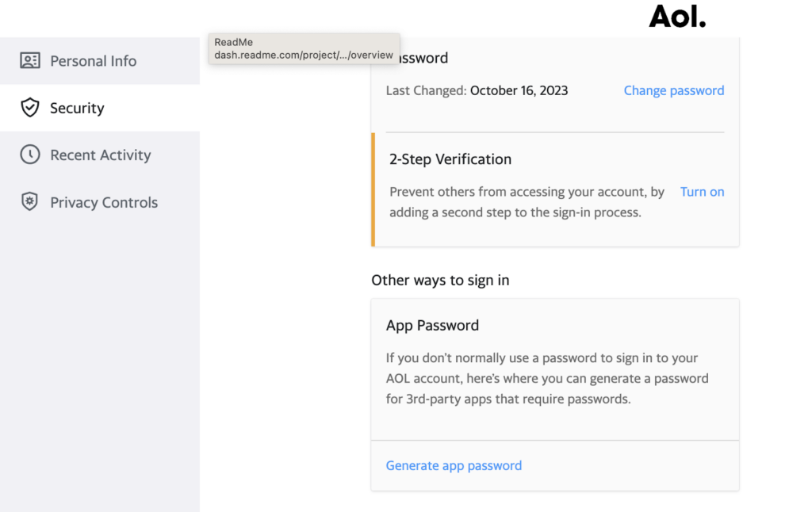Click the Recent Activity clock icon

point(29,155)
